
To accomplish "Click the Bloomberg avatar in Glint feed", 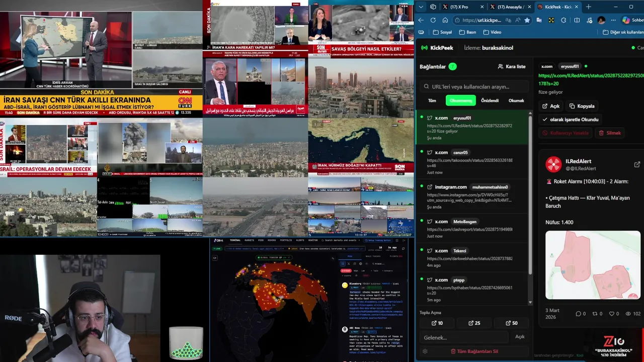I will (345, 285).
